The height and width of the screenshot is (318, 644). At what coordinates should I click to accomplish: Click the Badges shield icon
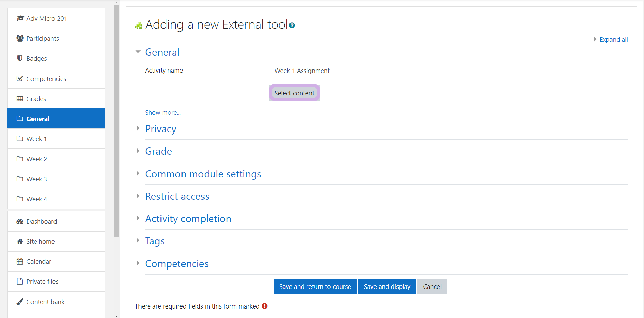(x=20, y=58)
